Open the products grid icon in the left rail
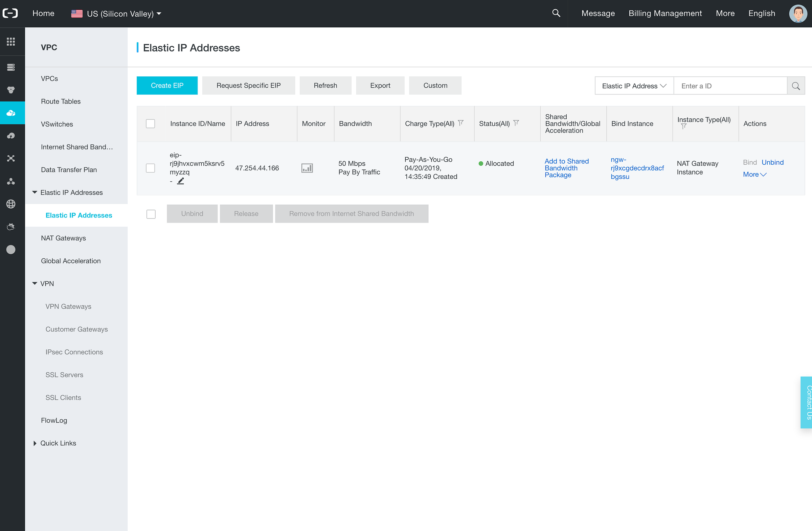The width and height of the screenshot is (812, 531). [x=11, y=42]
